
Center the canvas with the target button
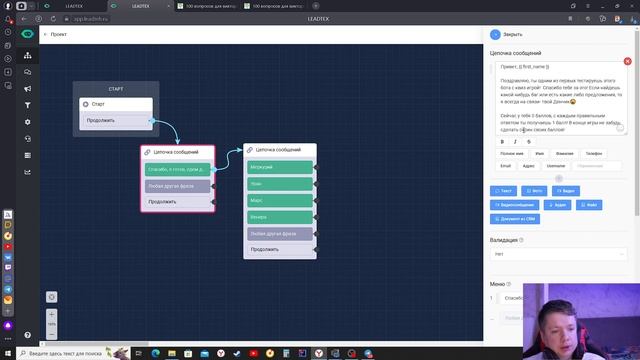pyautogui.click(x=51, y=297)
